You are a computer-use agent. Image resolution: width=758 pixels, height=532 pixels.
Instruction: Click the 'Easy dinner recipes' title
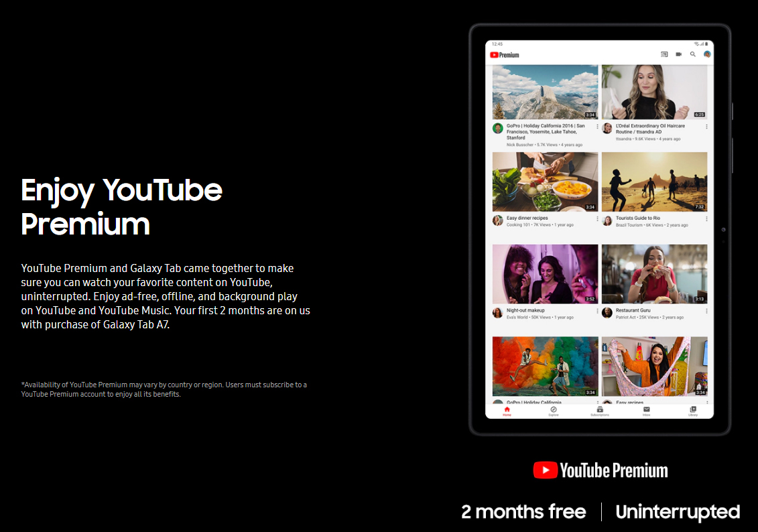[527, 218]
